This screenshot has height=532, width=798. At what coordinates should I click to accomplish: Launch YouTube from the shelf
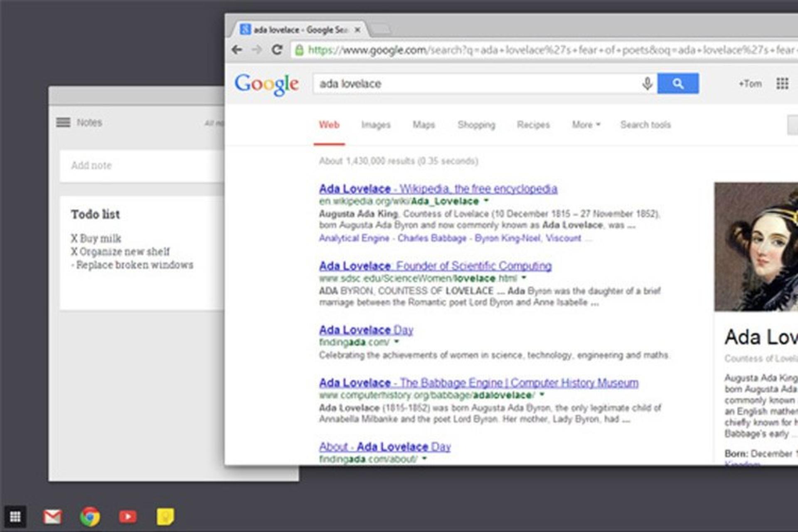pos(128,517)
